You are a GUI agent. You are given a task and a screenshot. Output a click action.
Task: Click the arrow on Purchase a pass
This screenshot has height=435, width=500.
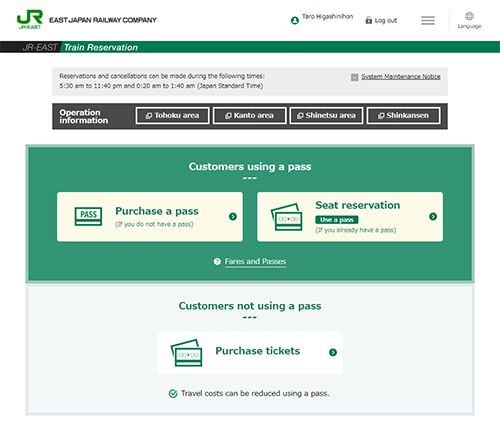coord(233,217)
